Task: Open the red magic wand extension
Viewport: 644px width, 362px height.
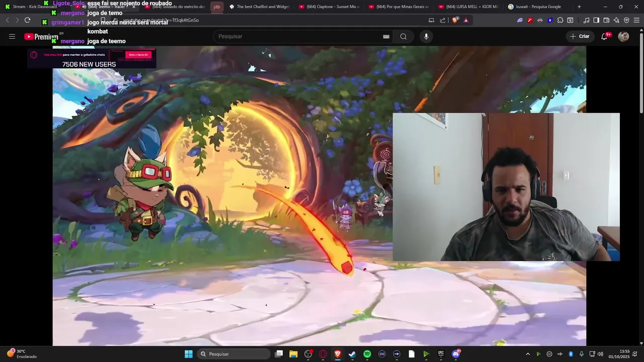Action: click(530, 20)
